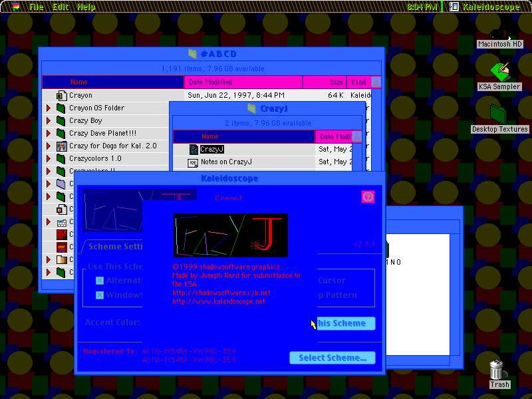
Task: Open the File menu
Action: pyautogui.click(x=37, y=7)
